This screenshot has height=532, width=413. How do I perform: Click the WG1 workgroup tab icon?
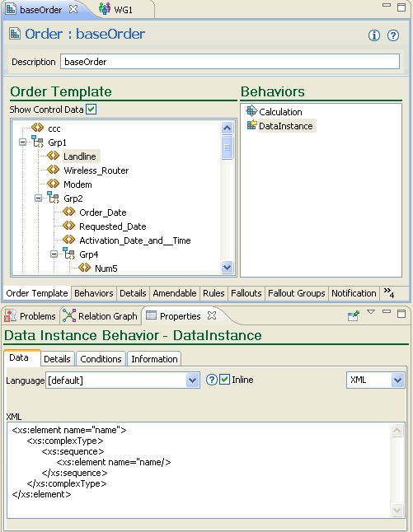105,8
